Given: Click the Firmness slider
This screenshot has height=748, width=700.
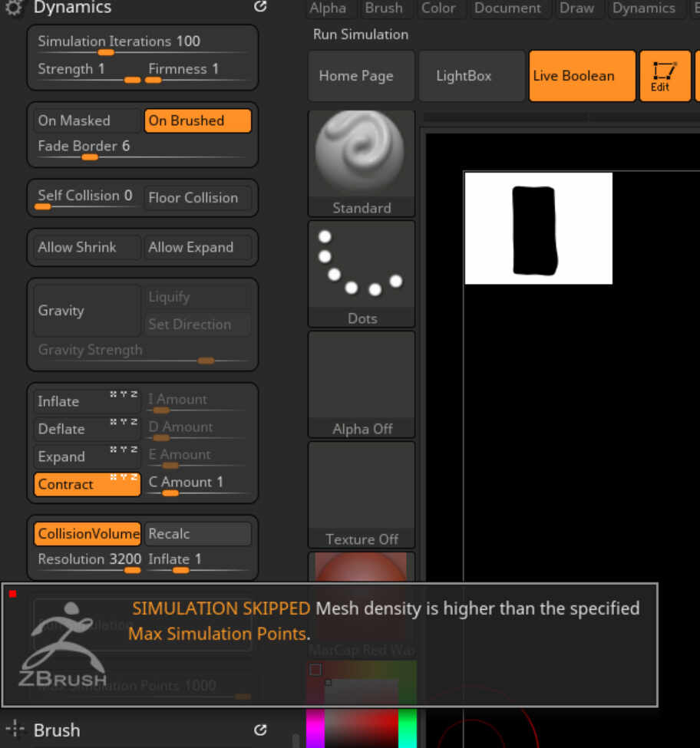Looking at the screenshot, I should pos(198,72).
